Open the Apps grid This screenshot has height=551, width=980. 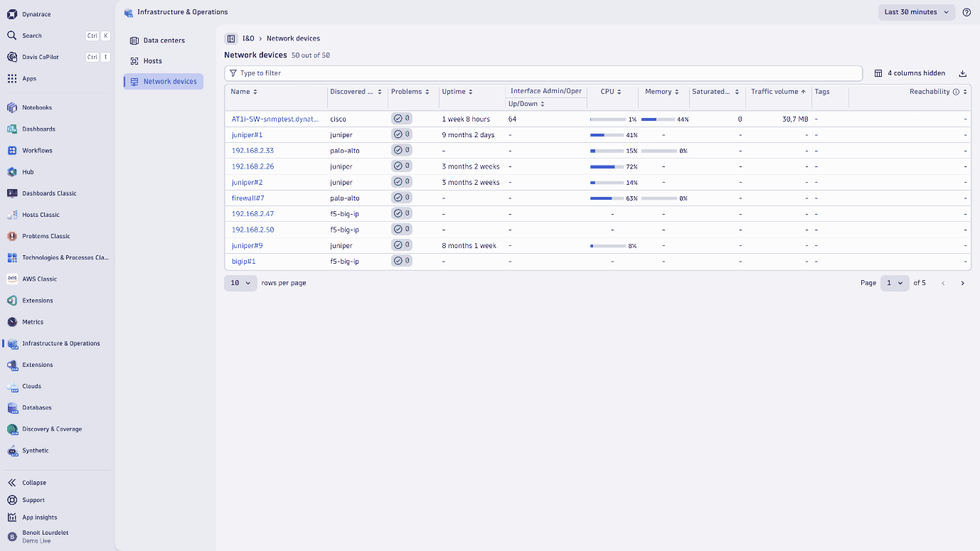29,79
